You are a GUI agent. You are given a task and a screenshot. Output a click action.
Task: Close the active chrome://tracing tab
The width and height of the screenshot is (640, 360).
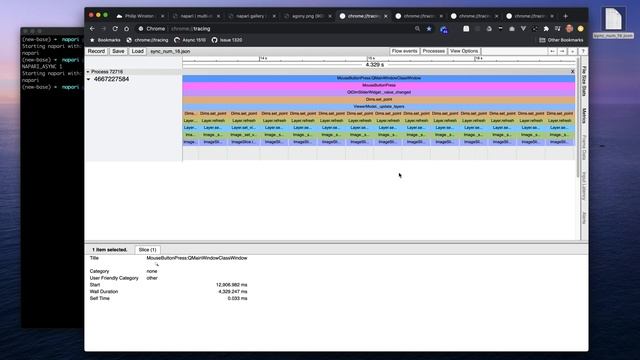pos(386,16)
